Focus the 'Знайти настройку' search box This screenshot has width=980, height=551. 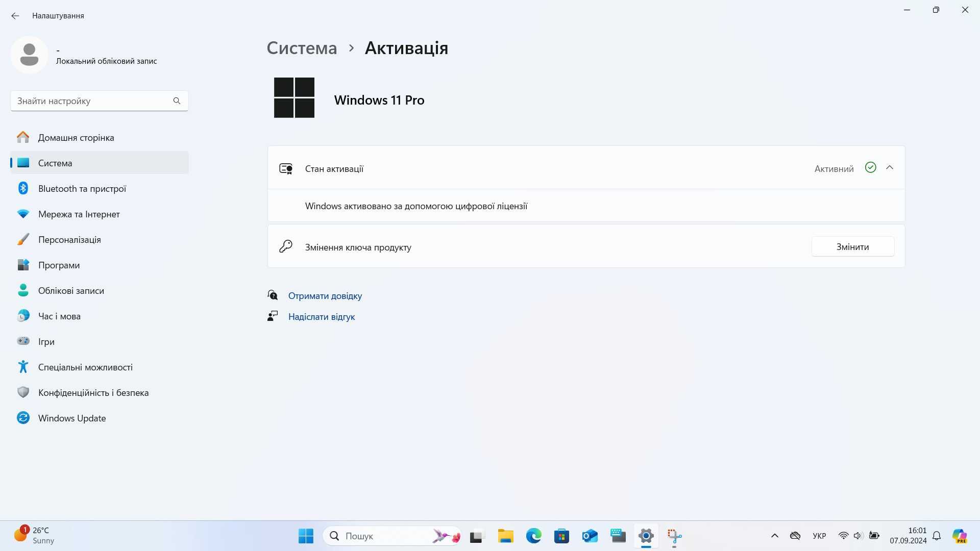click(x=100, y=101)
